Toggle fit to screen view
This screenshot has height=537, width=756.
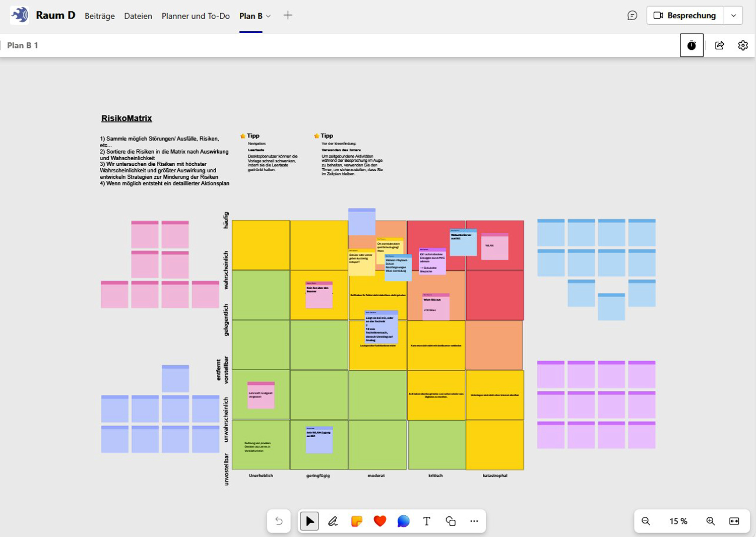734,521
